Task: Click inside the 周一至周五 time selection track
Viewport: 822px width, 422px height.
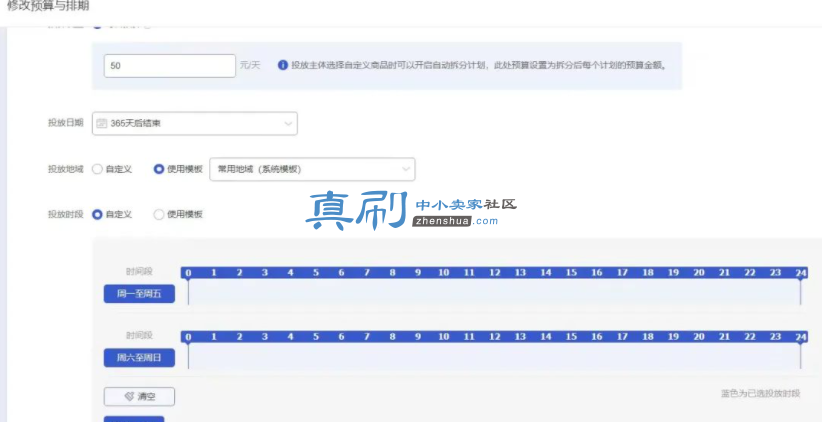Action: tap(494, 292)
